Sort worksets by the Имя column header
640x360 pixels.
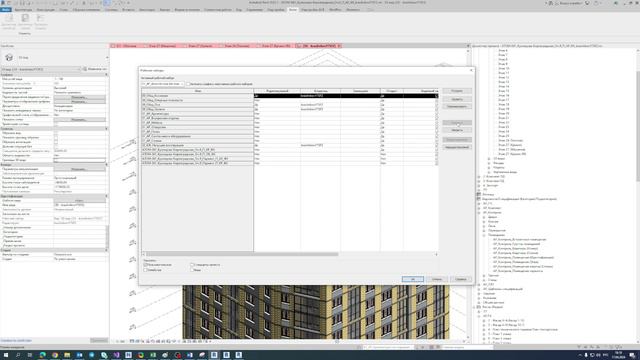pyautogui.click(x=198, y=91)
